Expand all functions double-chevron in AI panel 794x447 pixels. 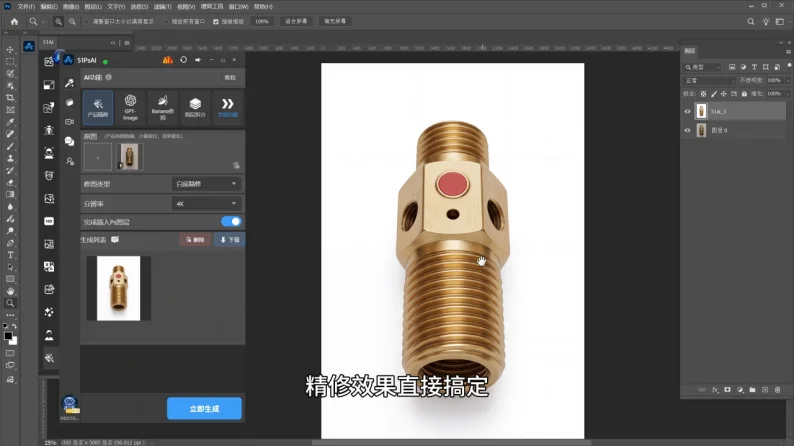point(227,107)
